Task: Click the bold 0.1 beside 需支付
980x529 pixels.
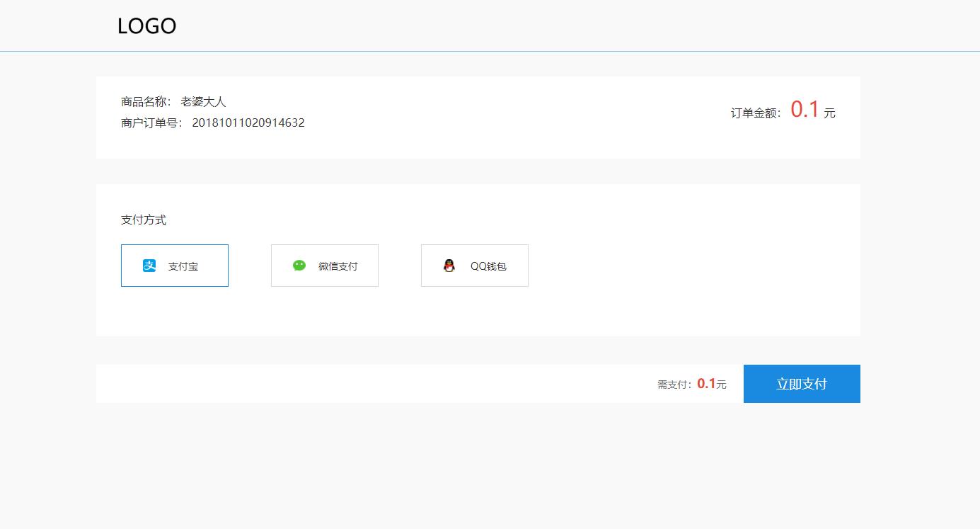Action: (706, 384)
